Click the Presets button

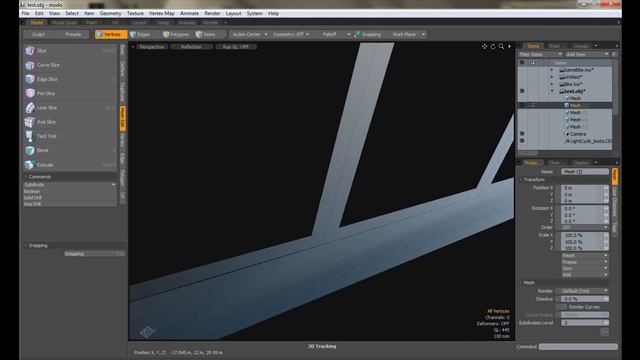click(x=73, y=35)
